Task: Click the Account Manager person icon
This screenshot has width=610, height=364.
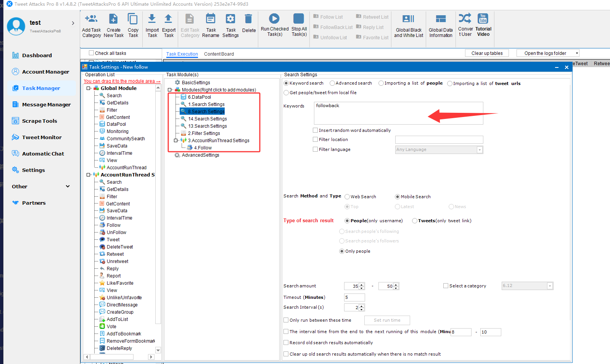Action: click(x=15, y=72)
